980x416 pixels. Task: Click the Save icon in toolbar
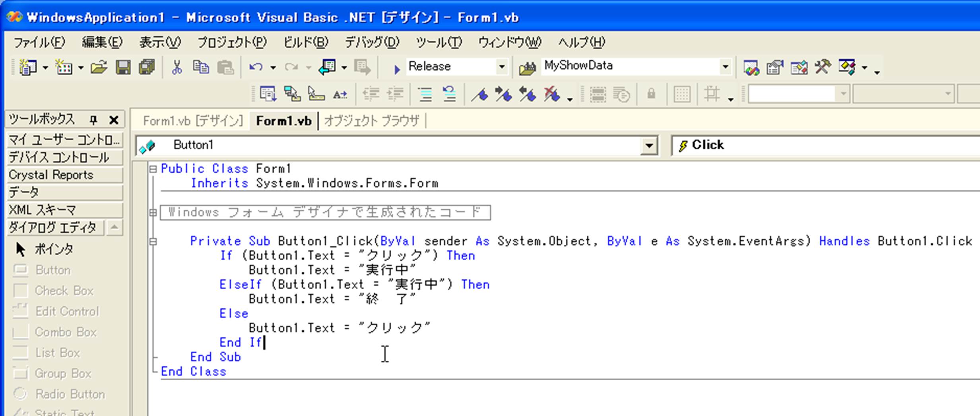click(123, 67)
